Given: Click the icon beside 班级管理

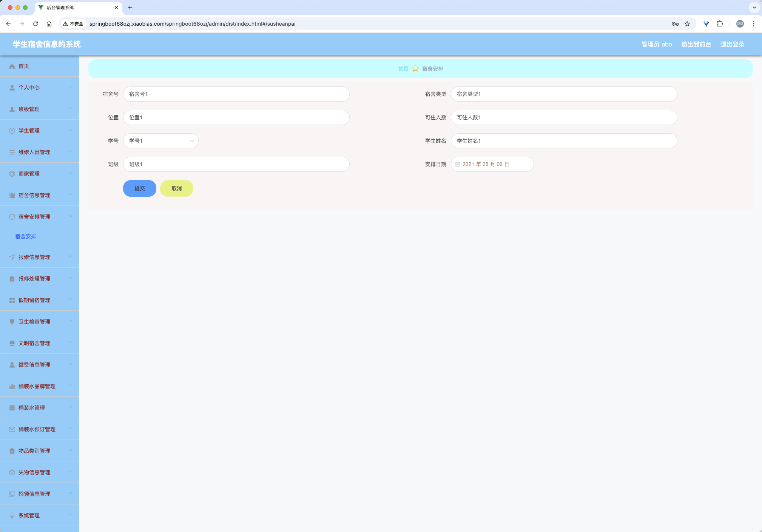Looking at the screenshot, I should (x=12, y=109).
